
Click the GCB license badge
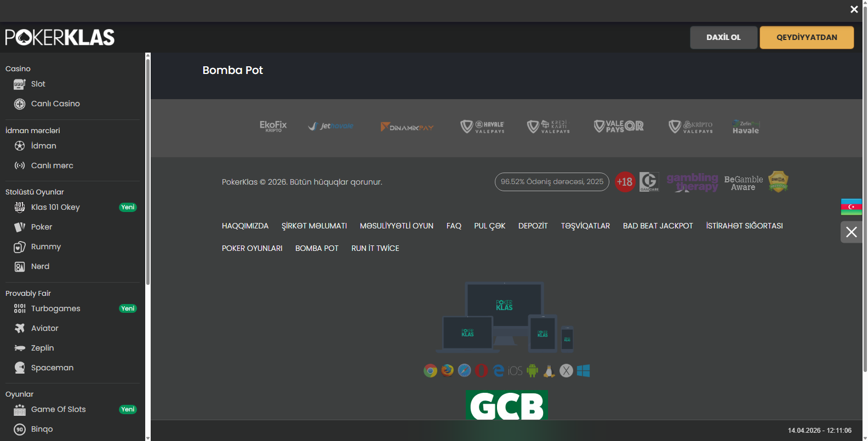click(507, 405)
